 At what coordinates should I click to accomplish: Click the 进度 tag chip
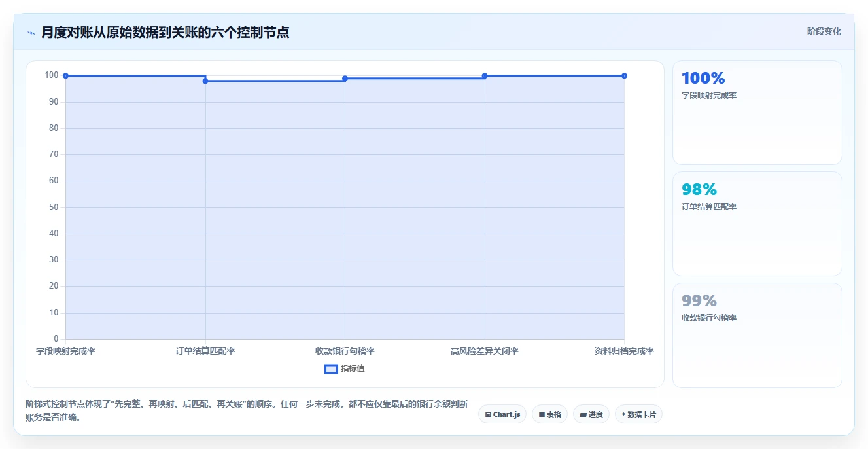(x=591, y=414)
